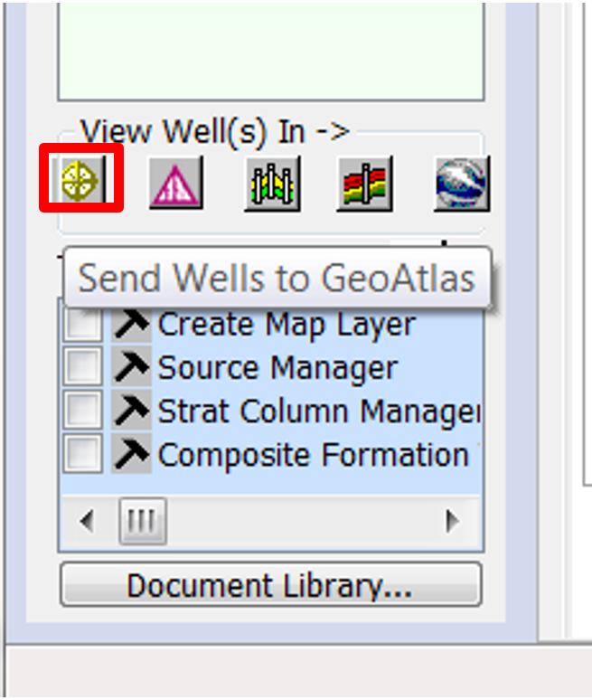The height and width of the screenshot is (700, 592).
Task: Click hammer icon beside Composite Formation
Action: [x=131, y=454]
